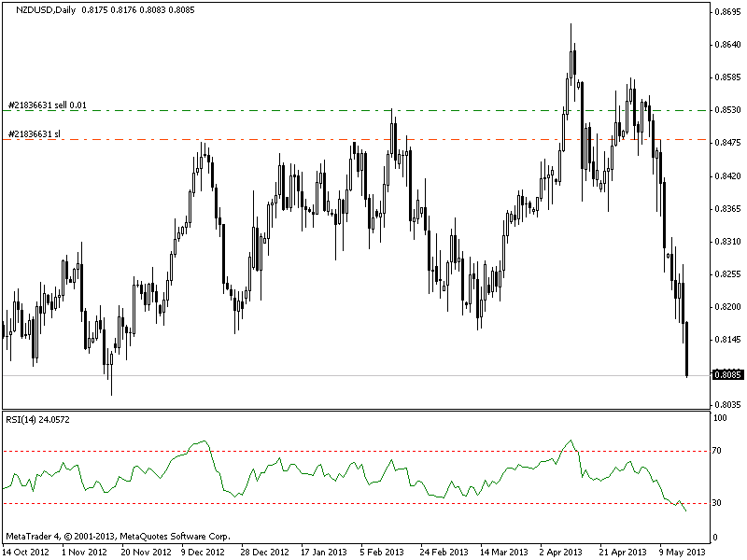Click the MetaTrader 4 MetaQuotes copyright text
Viewport: 747px width, 560px height.
coord(119,536)
